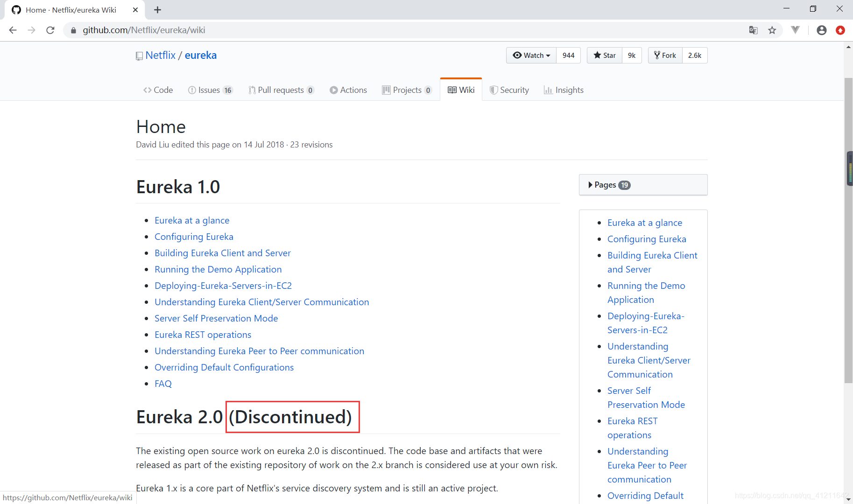Screen dimensions: 853x504
Task: Open Deploying-Eureka-Servers-in-EC2 main link
Action: (223, 286)
